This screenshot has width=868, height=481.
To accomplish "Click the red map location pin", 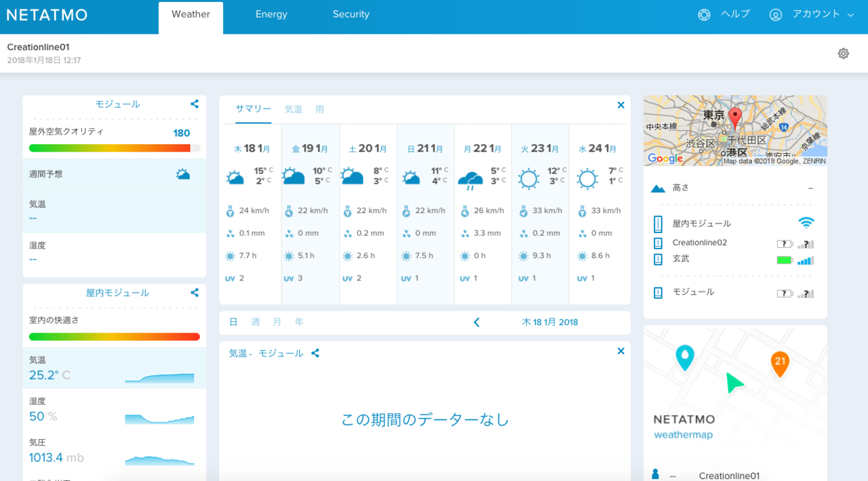I will pyautogui.click(x=735, y=119).
